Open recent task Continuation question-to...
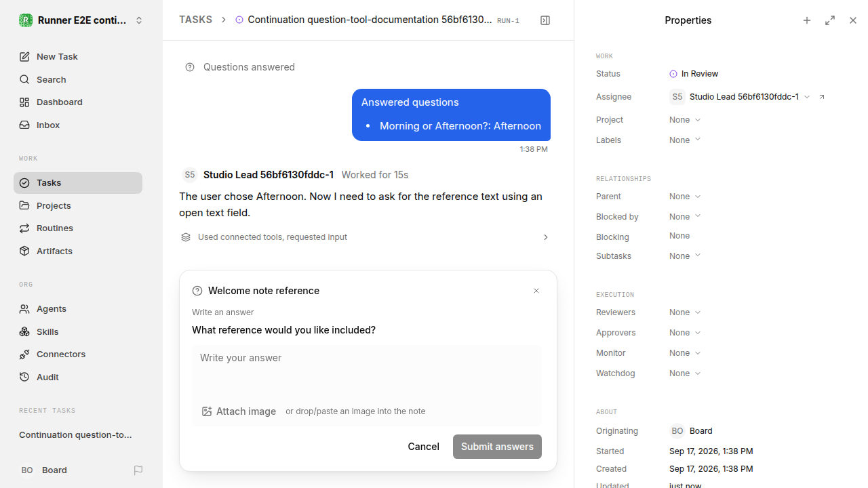Viewport: 868px width, 488px height. (75, 435)
